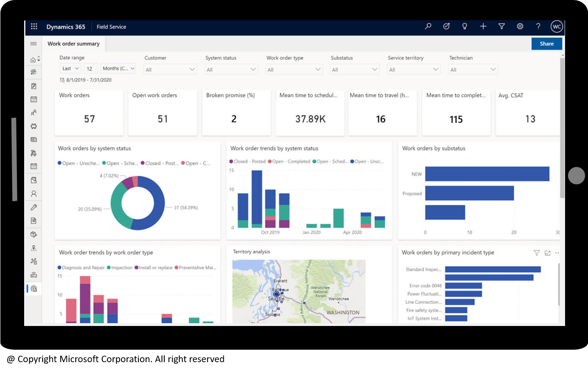
Task: Open the task flow target icon in header
Action: [x=446, y=26]
